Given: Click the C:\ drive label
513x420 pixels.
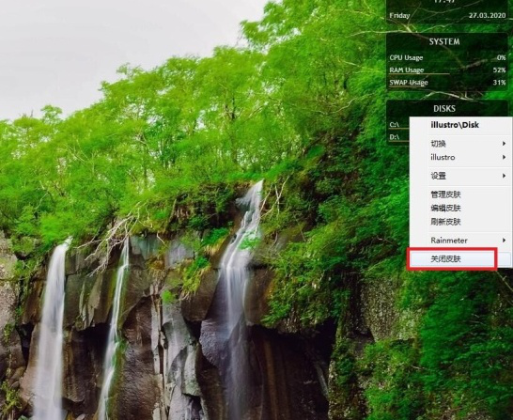Looking at the screenshot, I should 395,125.
